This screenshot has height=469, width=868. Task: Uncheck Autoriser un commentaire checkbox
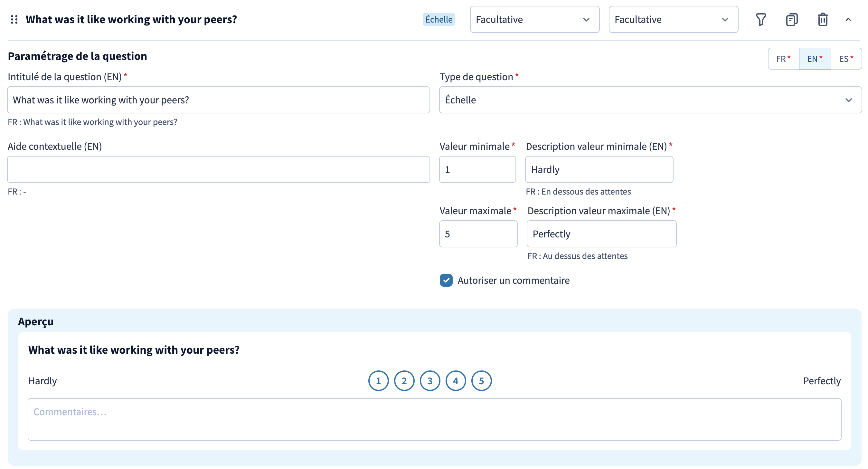coord(446,280)
